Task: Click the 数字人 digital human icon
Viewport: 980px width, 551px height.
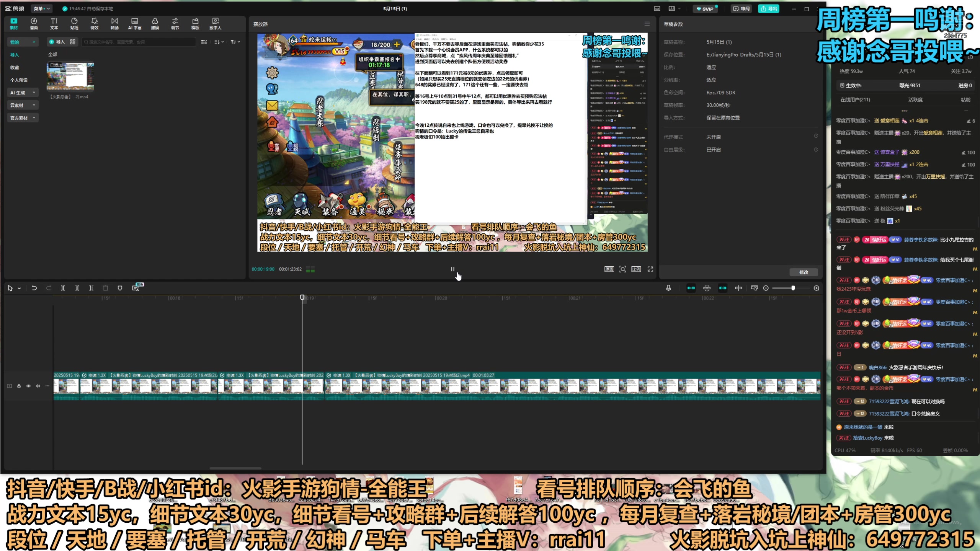Action: pyautogui.click(x=216, y=23)
